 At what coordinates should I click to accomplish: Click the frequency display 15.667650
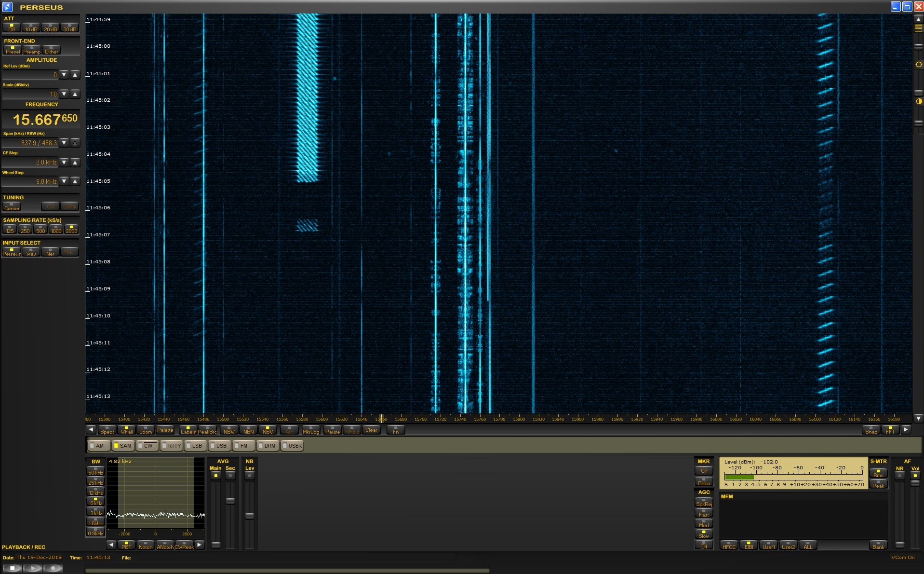[x=44, y=119]
